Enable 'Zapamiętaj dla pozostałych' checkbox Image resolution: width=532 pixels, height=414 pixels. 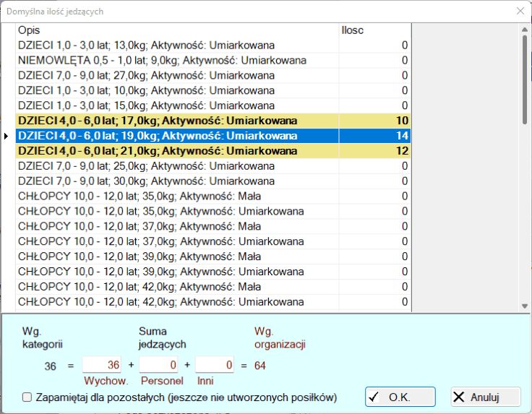click(x=27, y=397)
